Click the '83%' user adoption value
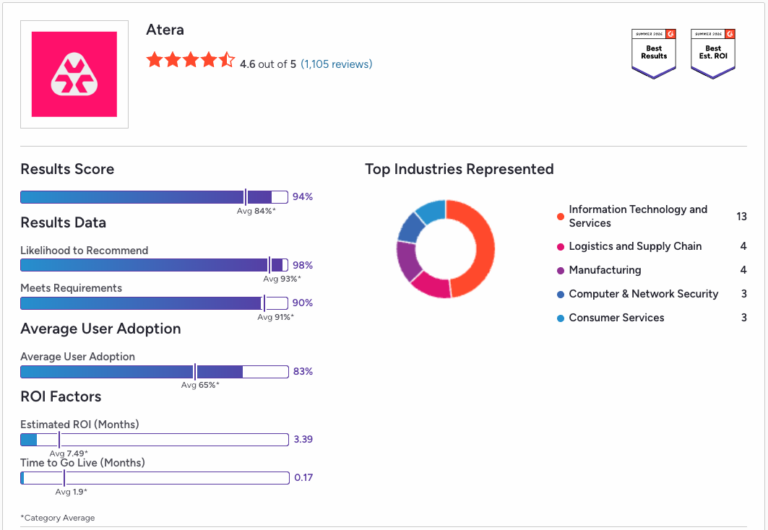The width and height of the screenshot is (768, 530). click(303, 371)
